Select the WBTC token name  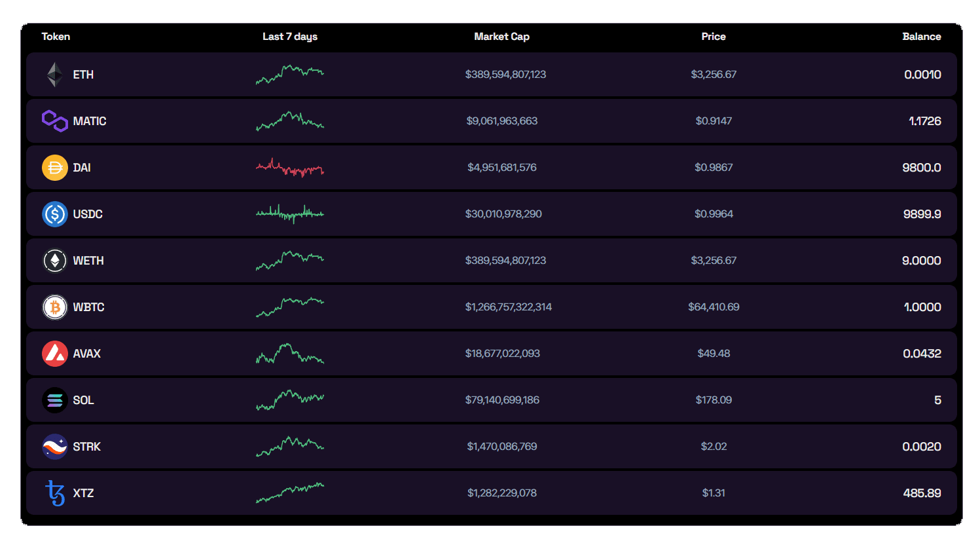point(88,307)
